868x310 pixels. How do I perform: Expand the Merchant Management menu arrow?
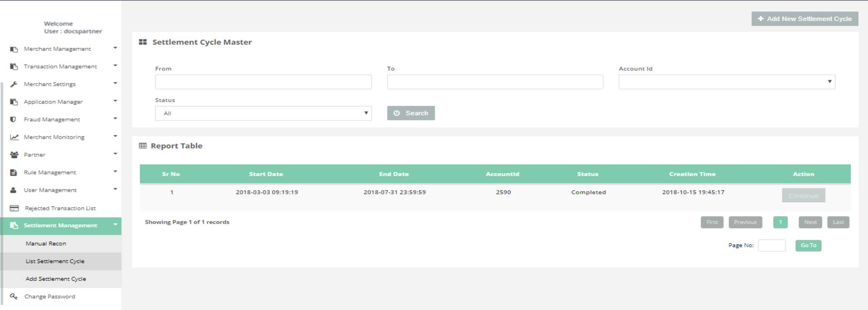(115, 48)
